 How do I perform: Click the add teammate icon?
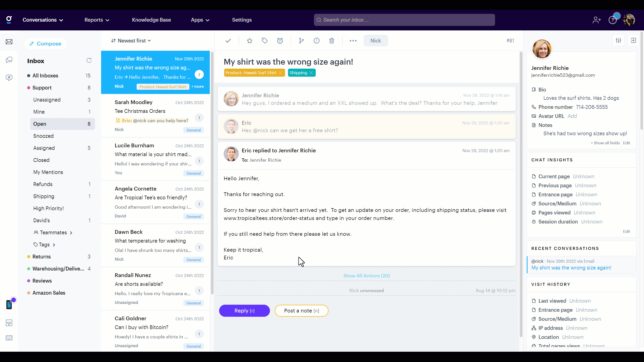click(596, 20)
